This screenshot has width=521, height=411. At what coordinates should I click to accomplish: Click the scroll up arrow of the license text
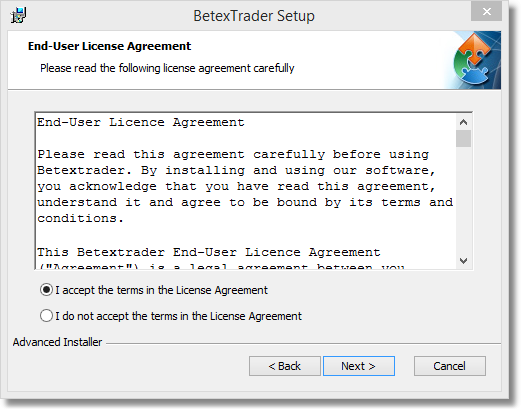463,122
